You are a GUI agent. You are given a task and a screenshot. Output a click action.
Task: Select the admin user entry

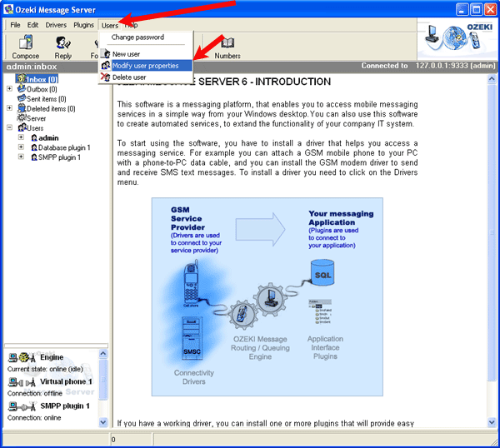[48, 138]
